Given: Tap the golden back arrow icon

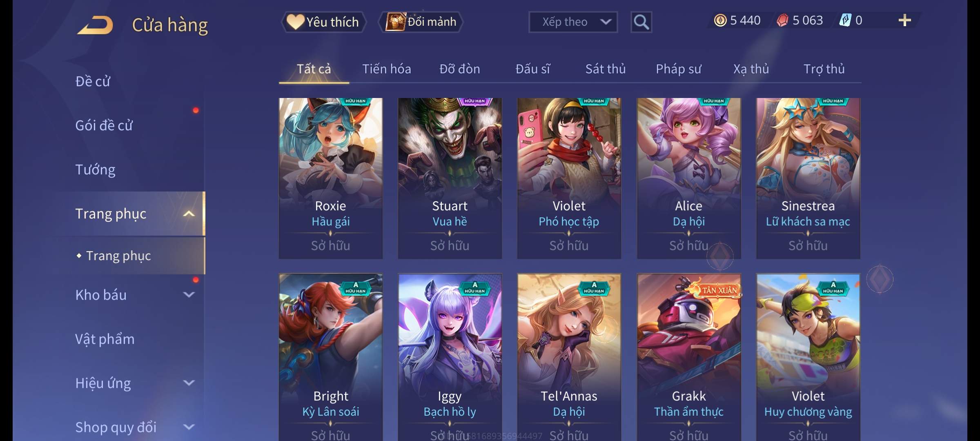Looking at the screenshot, I should pos(96,25).
